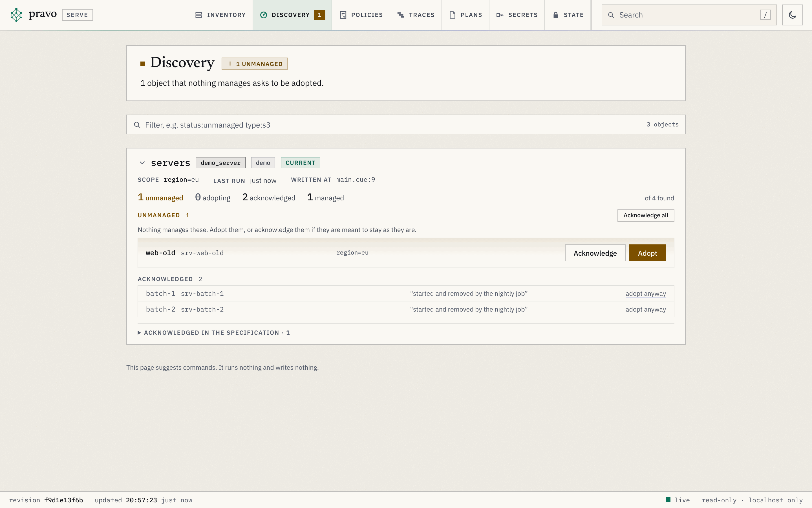
Task: Open the Plans tab
Action: [465, 15]
